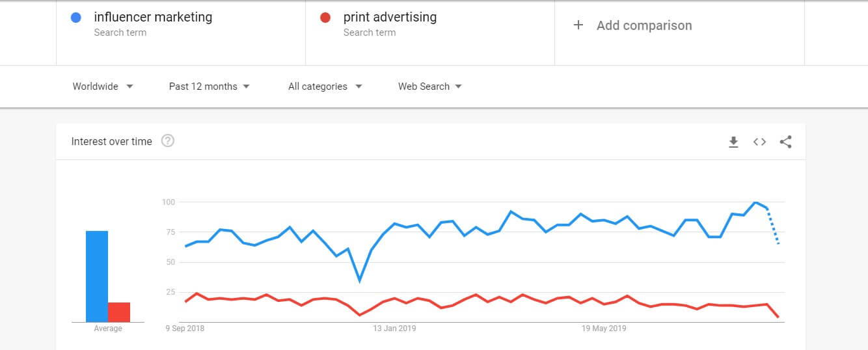This screenshot has height=350, width=868.
Task: Share the Interest over time chart
Action: [785, 142]
